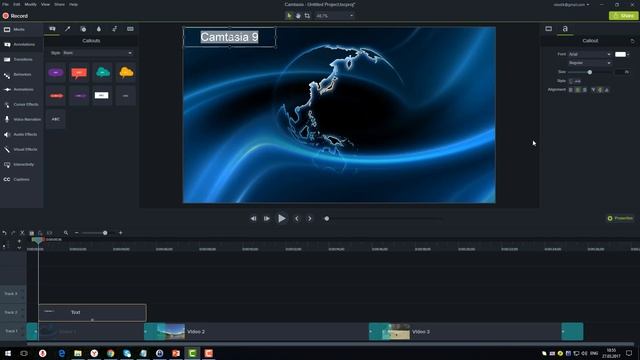Open the Help menu
Screen dimensions: 640x360
point(73,4)
